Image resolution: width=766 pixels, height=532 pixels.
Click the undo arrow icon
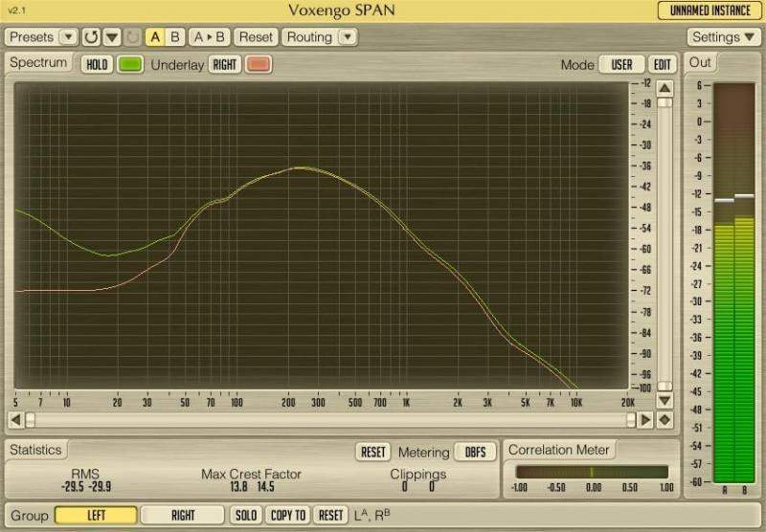coord(91,37)
